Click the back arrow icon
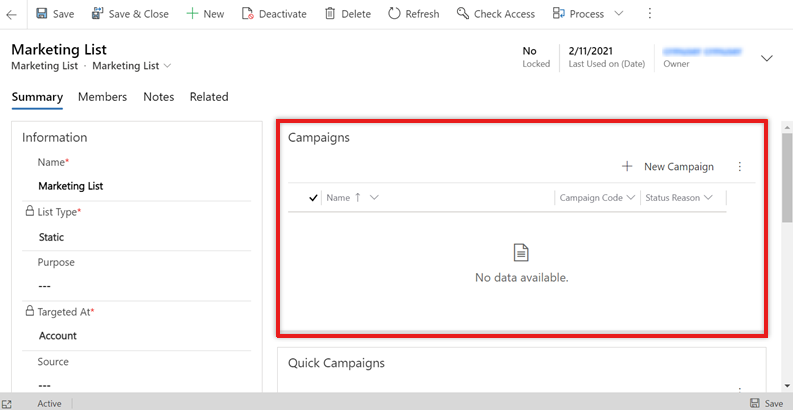 point(11,15)
